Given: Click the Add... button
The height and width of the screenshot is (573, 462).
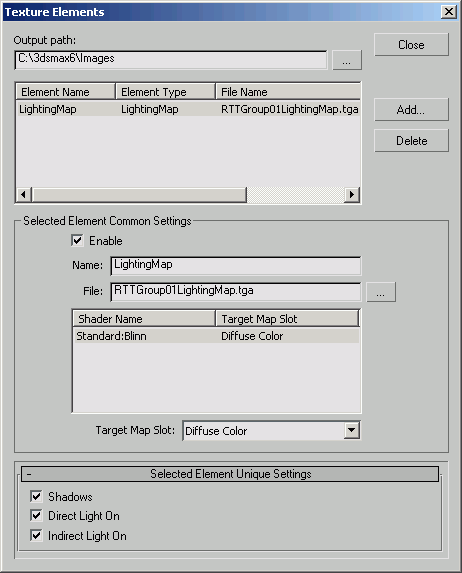Looking at the screenshot, I should click(x=411, y=109).
